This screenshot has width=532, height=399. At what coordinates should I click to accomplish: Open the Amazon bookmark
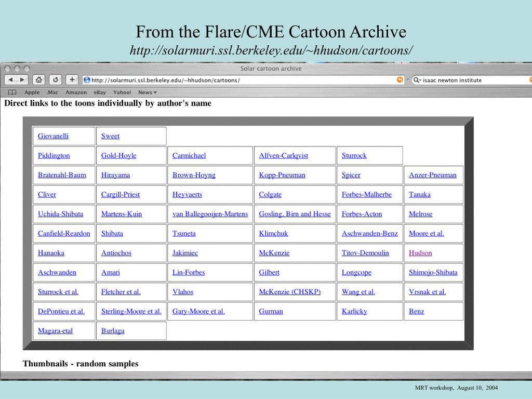tap(76, 92)
